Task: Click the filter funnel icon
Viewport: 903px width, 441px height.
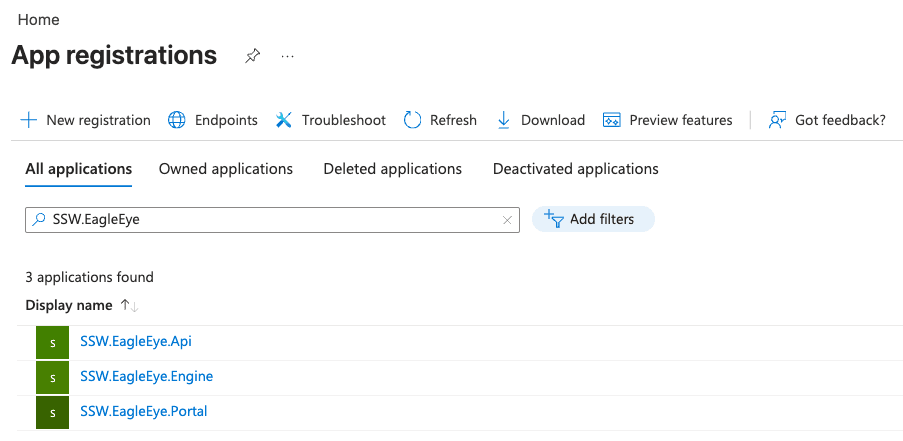Action: 553,219
